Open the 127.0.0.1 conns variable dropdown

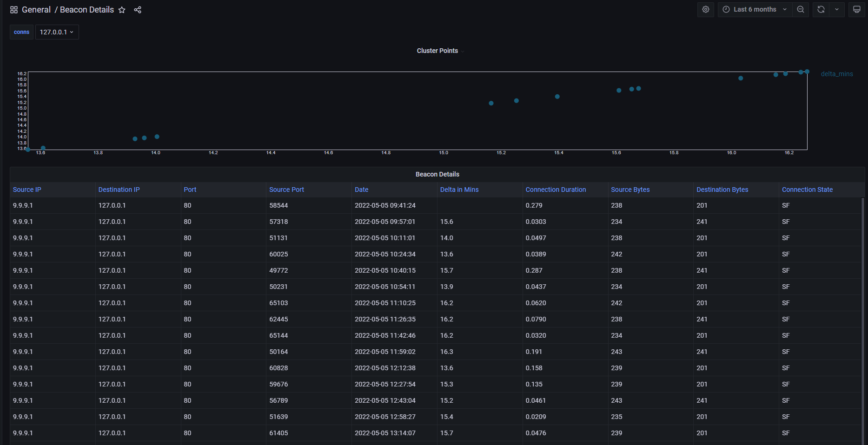coord(57,32)
